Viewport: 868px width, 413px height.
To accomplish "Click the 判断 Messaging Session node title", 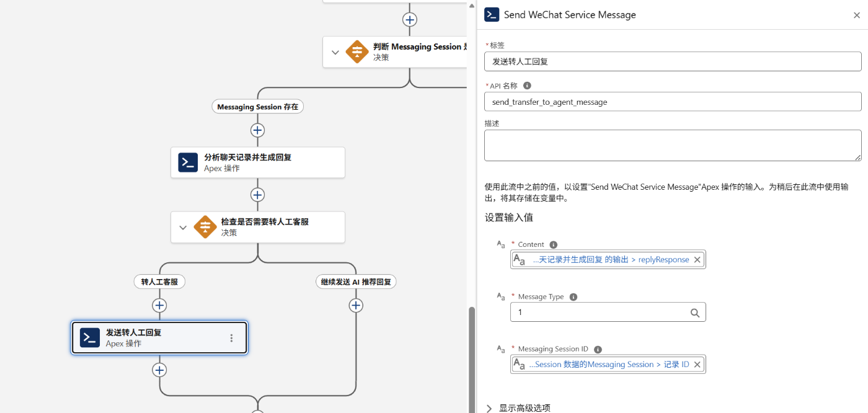I will [x=420, y=47].
